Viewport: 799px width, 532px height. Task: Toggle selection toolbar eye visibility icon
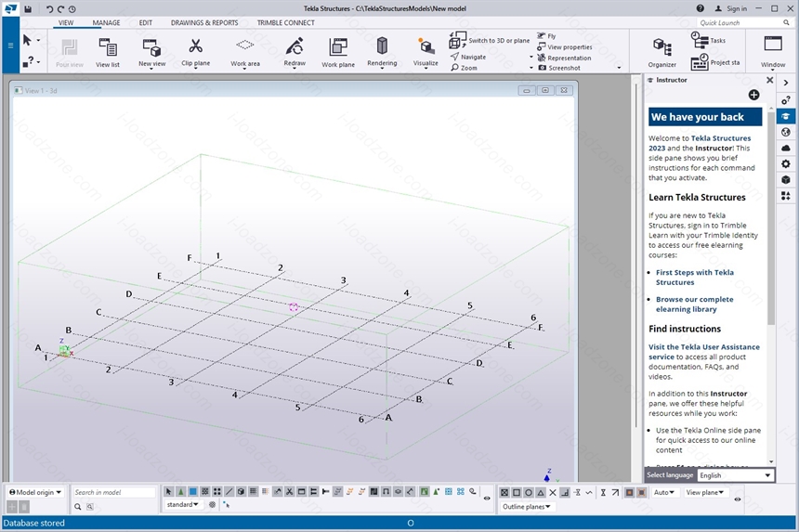pyautogui.click(x=487, y=499)
